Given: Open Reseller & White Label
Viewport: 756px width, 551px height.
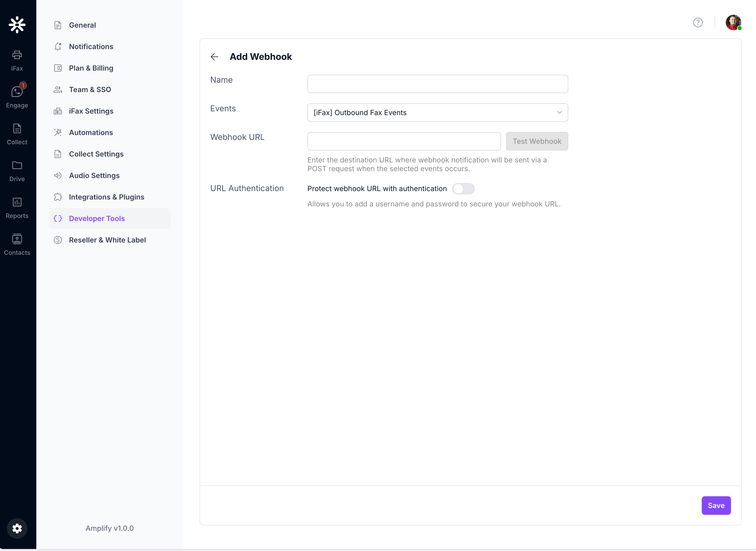Looking at the screenshot, I should (x=109, y=240).
